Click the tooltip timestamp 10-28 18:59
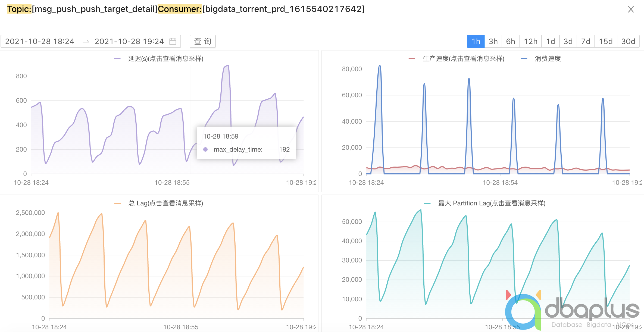644x332 pixels. pyautogui.click(x=221, y=136)
